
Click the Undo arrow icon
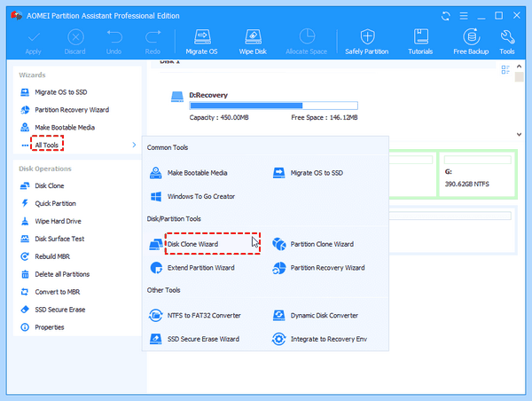(x=114, y=37)
